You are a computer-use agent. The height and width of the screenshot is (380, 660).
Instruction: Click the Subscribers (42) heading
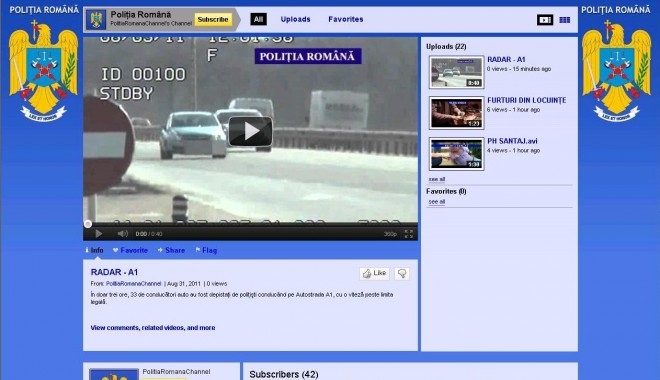pos(284,374)
